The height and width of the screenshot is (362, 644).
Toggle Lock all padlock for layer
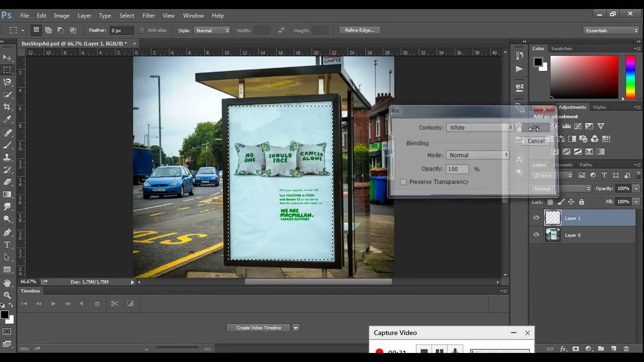[582, 202]
